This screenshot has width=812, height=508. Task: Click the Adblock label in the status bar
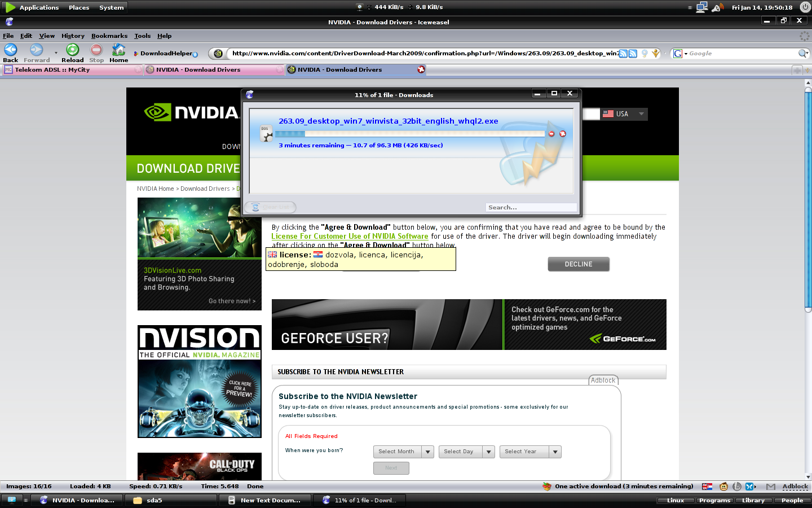(795, 487)
